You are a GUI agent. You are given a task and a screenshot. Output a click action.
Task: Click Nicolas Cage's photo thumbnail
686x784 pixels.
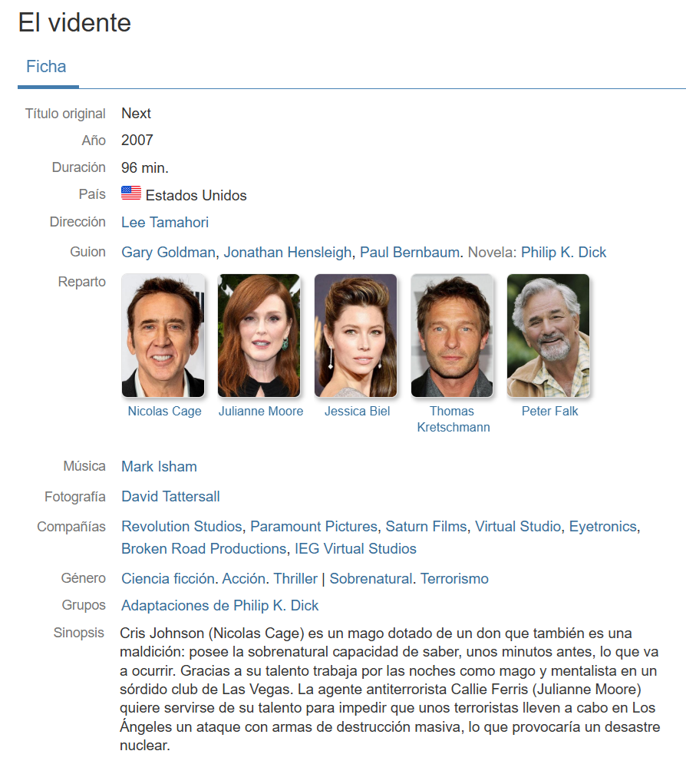tap(163, 336)
